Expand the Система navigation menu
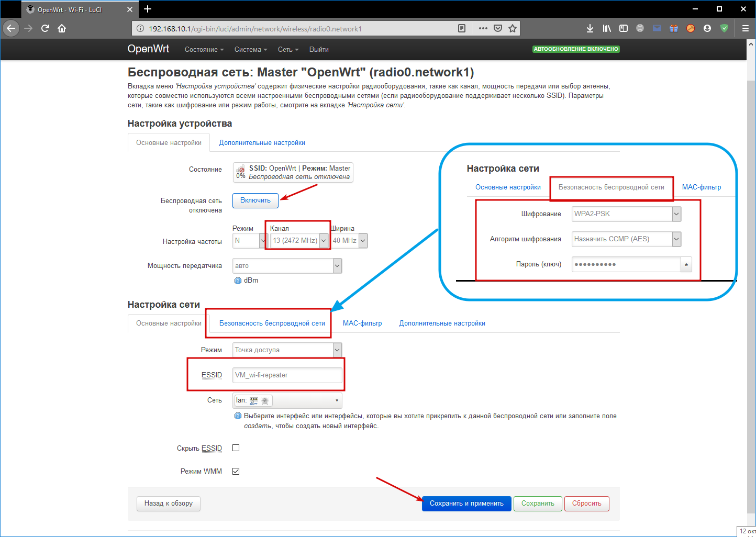Viewport: 756px width, 537px height. click(x=251, y=50)
